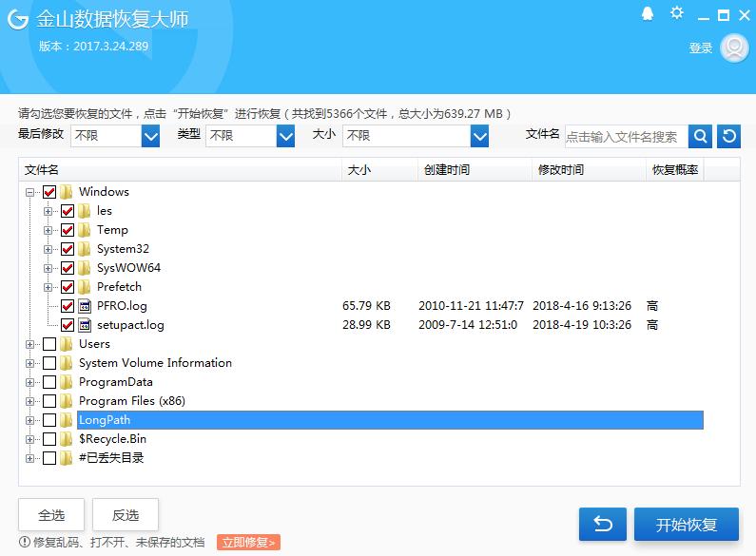This screenshot has height=556, width=756.
Task: Click the PFRO.log file icon
Action: tap(85, 306)
